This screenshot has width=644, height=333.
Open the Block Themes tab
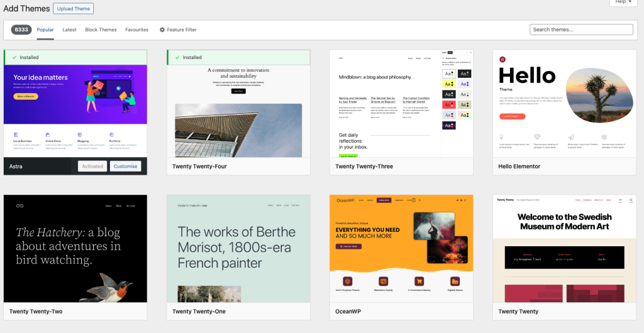coord(101,30)
